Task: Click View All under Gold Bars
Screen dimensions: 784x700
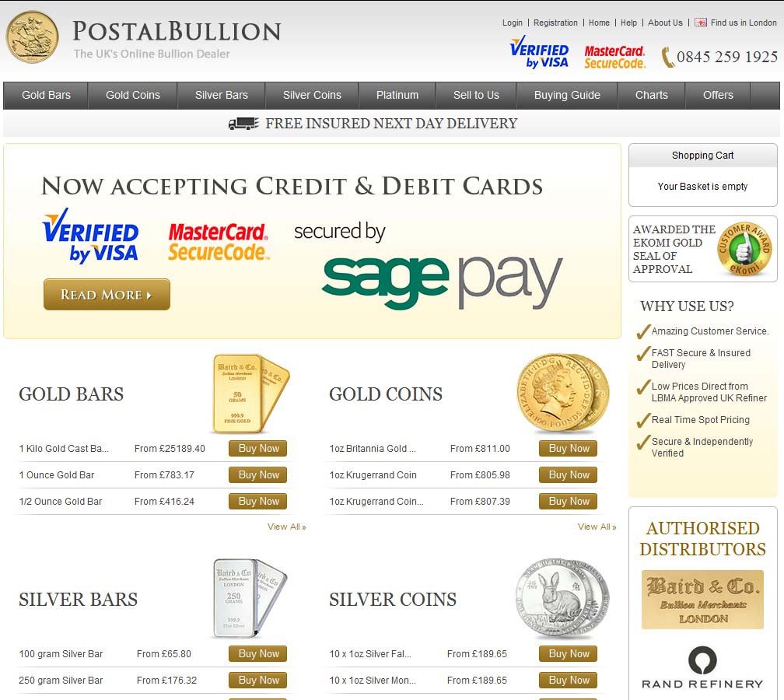Action: click(x=286, y=527)
